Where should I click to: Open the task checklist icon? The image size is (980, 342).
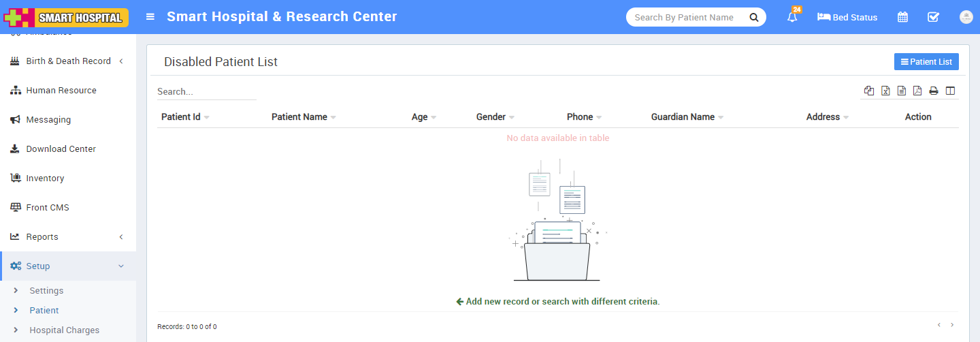934,18
